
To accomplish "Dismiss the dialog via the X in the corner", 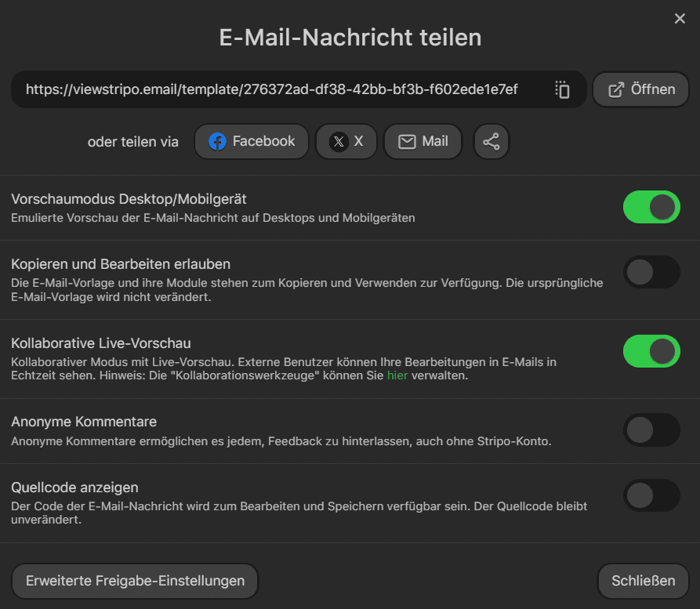I will click(x=679, y=18).
